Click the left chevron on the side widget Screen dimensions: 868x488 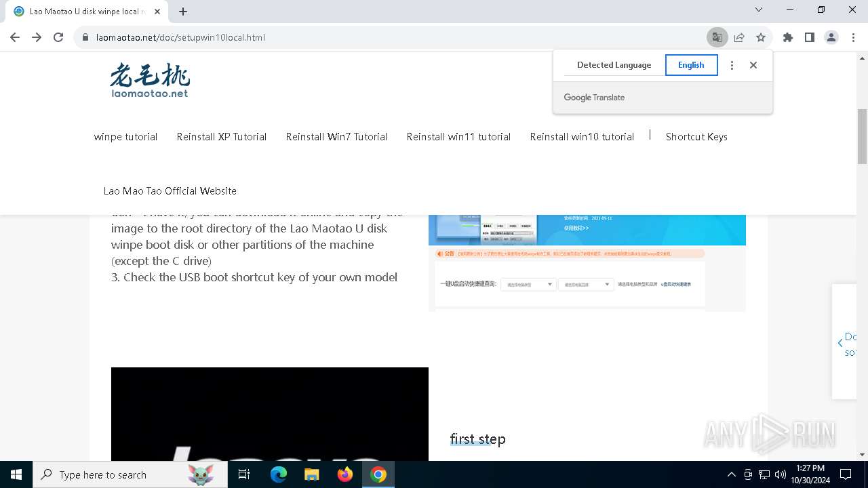click(x=840, y=343)
